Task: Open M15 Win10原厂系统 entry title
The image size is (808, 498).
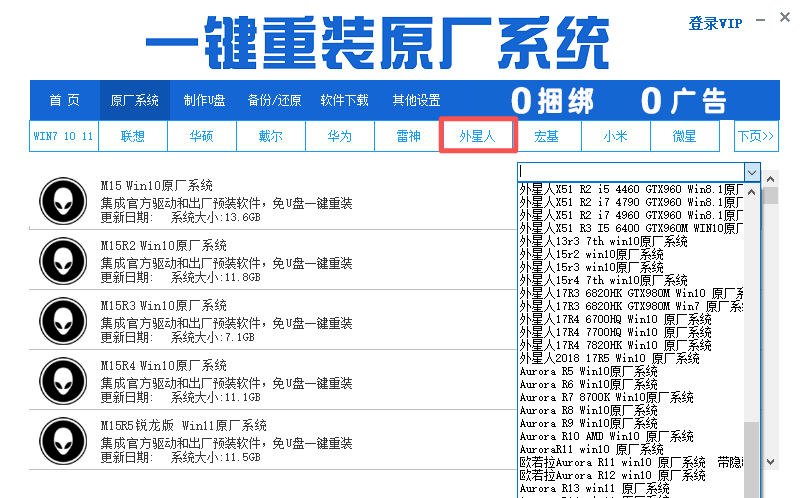Action: click(x=157, y=186)
